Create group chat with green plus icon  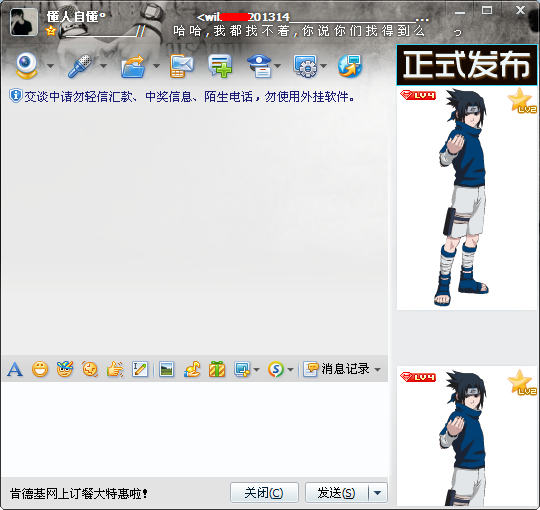click(x=220, y=66)
